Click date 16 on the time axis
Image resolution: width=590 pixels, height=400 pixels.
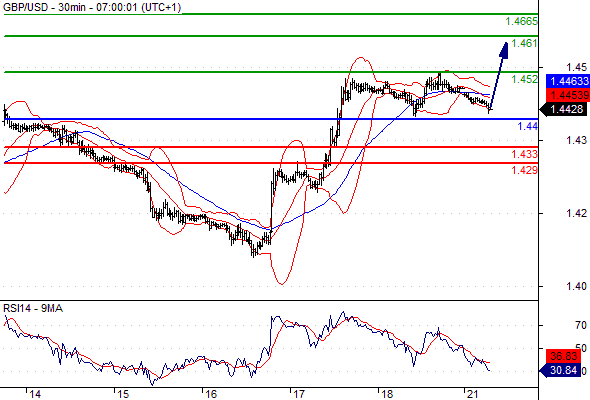click(211, 394)
